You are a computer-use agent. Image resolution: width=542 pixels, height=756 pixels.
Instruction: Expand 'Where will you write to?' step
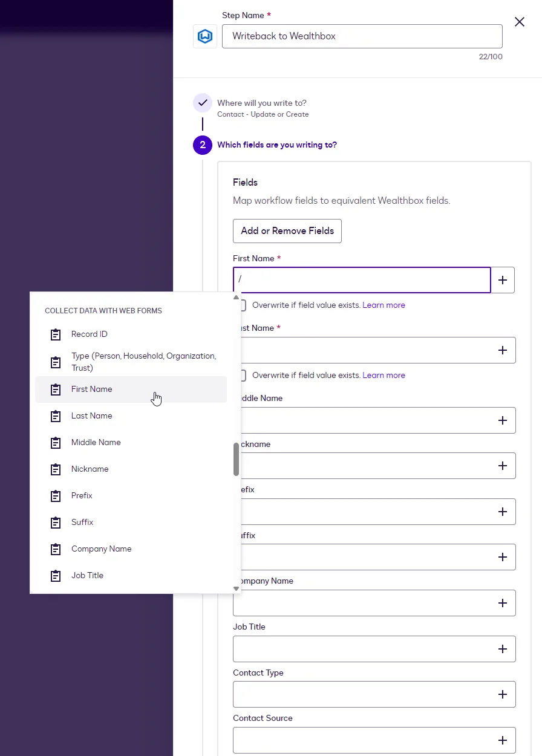(x=262, y=103)
